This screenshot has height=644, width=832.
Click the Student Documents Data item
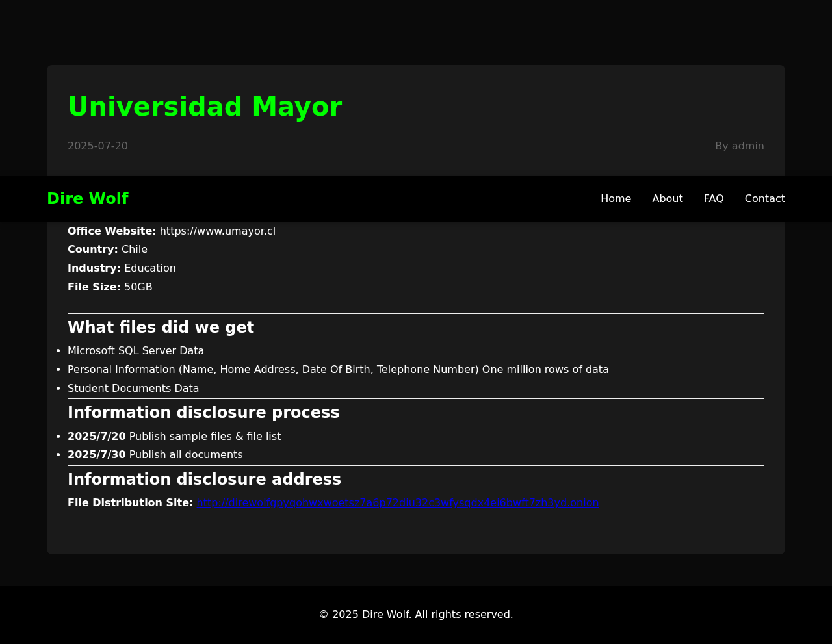(x=133, y=389)
